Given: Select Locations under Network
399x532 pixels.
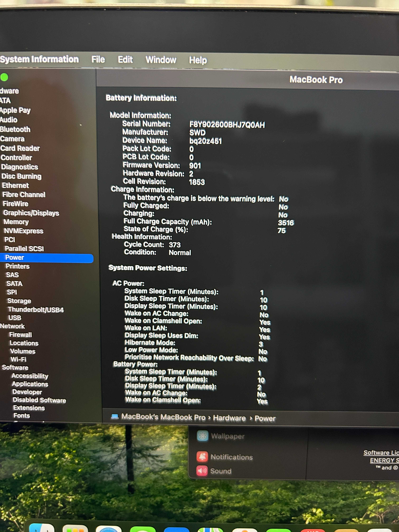Looking at the screenshot, I should [x=24, y=343].
